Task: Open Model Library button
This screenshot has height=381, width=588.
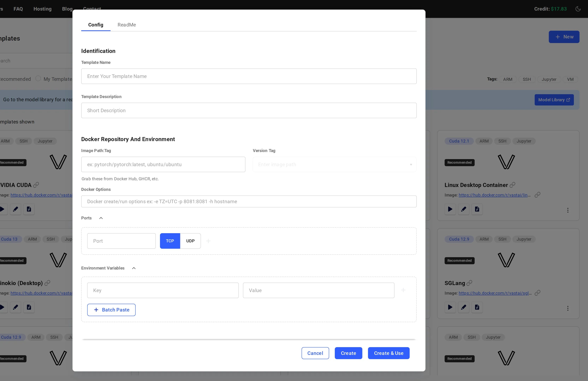Action: point(554,100)
